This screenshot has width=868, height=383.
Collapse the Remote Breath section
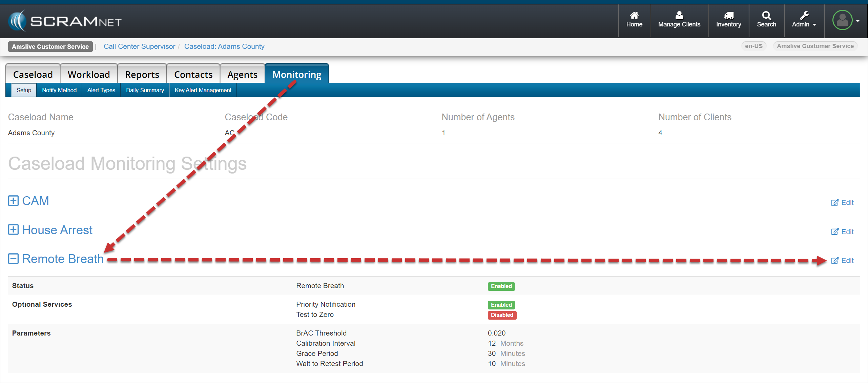[x=13, y=259]
